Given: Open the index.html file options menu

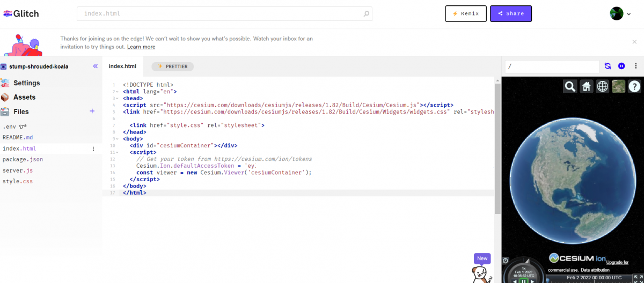Looking at the screenshot, I should [93, 149].
